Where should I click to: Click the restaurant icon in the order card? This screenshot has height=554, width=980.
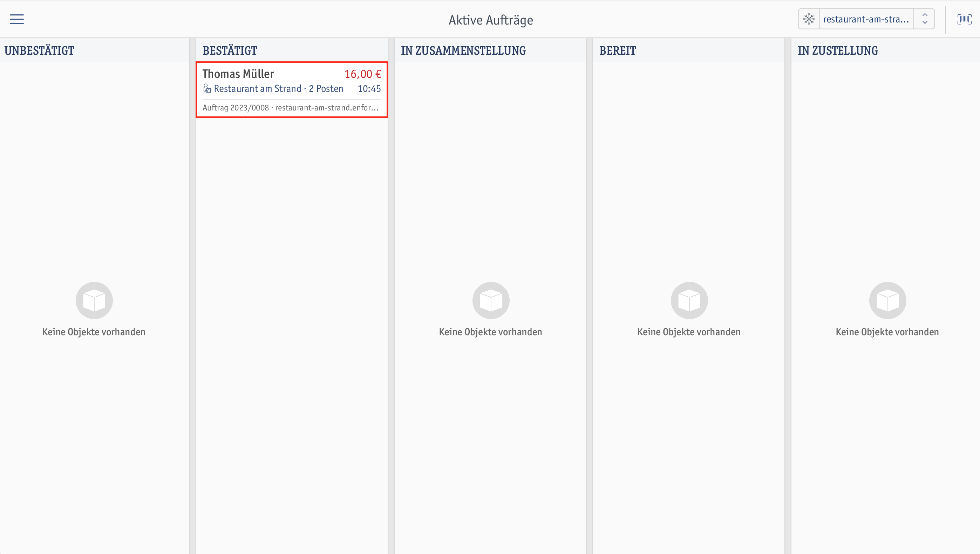pyautogui.click(x=206, y=89)
